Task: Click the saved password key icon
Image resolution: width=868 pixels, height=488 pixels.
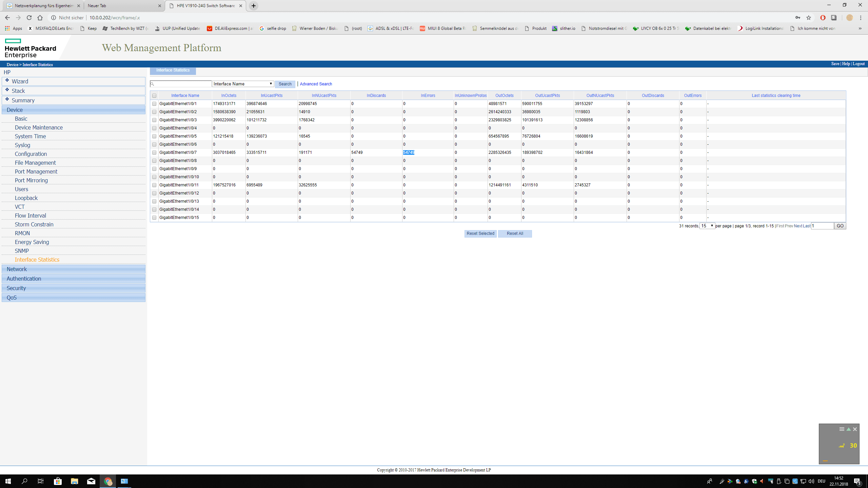Action: 797,18
